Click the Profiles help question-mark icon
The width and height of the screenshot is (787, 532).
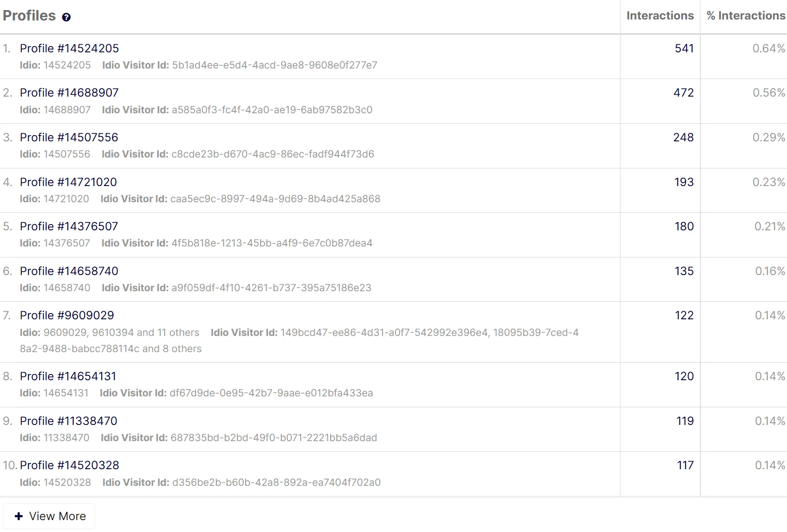66,17
